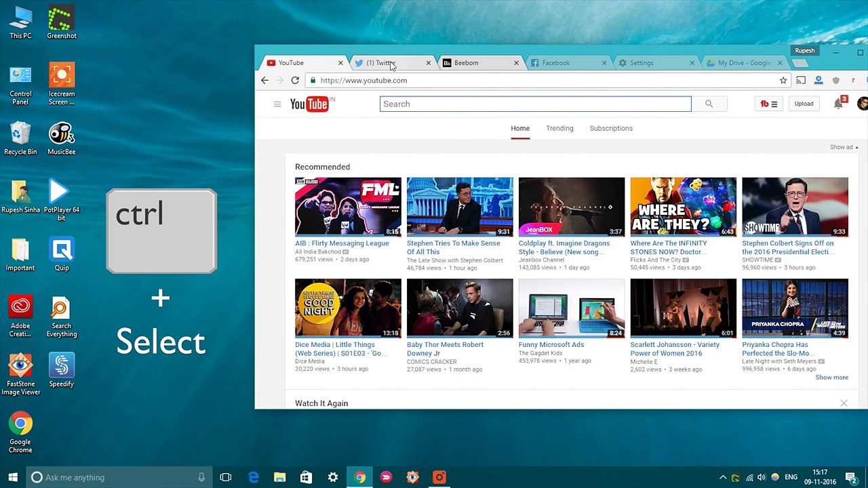This screenshot has height=488, width=868.
Task: Open 'Scarlett Johansson - Variety' video link
Action: click(x=675, y=348)
